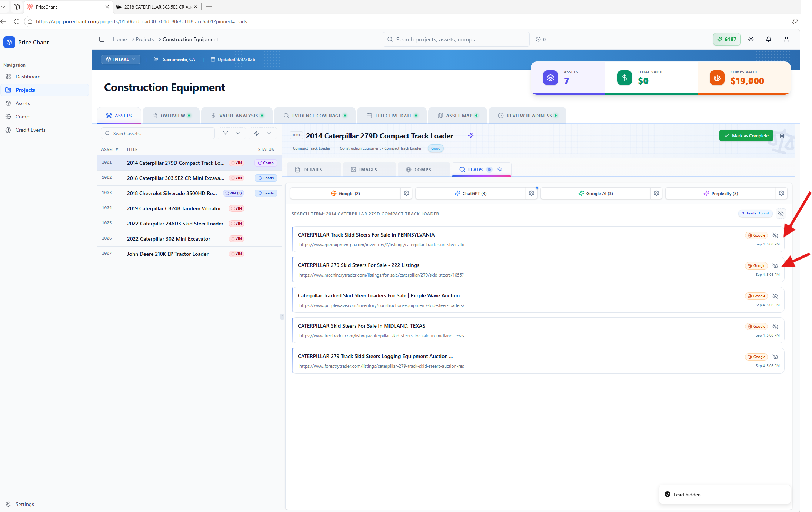812x512 pixels.
Task: Open Settings in the sidebar
Action: pyautogui.click(x=24, y=504)
